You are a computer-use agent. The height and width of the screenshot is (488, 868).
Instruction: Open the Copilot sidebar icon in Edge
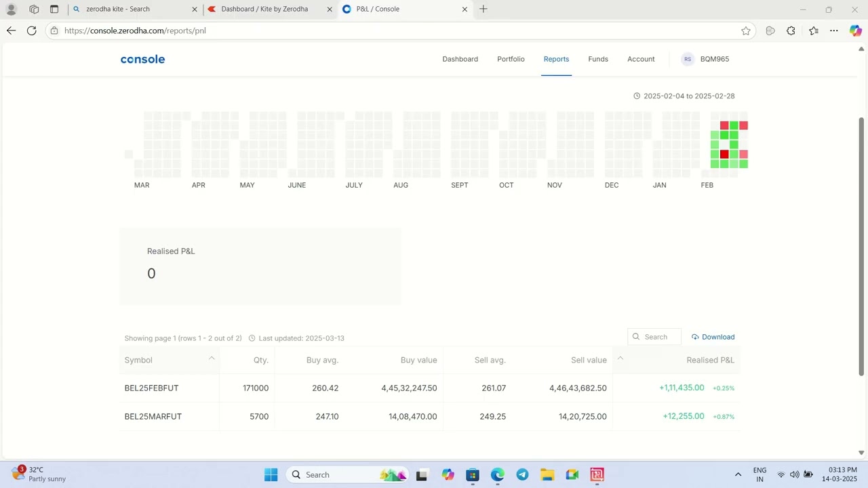(856, 30)
